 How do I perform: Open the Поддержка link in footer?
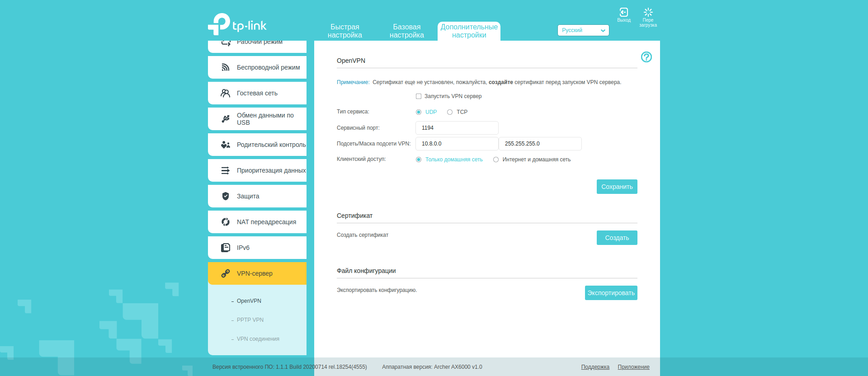pyautogui.click(x=595, y=367)
